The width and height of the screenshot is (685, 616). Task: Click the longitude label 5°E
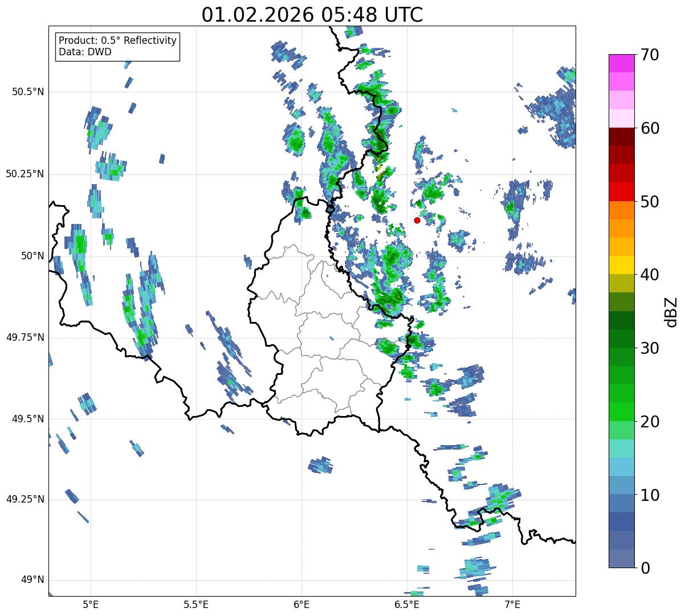91,604
